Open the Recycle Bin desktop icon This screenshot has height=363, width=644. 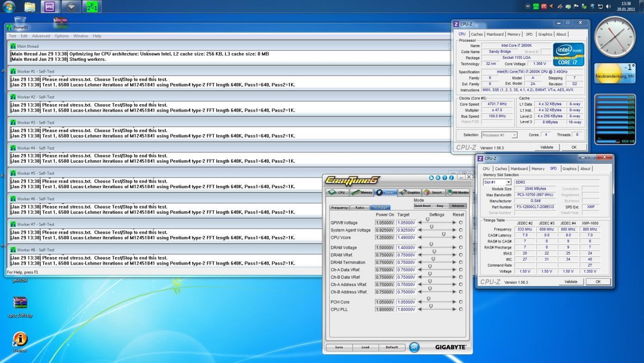[20, 20]
